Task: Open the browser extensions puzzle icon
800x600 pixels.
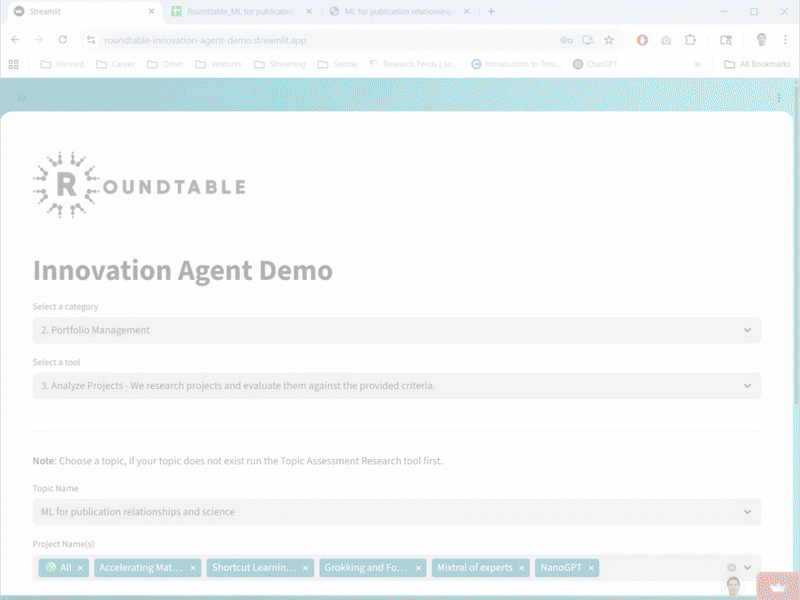Action: [x=688, y=42]
